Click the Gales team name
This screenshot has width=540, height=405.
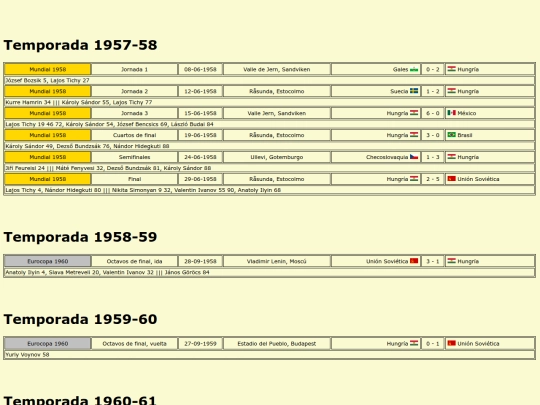coord(400,69)
